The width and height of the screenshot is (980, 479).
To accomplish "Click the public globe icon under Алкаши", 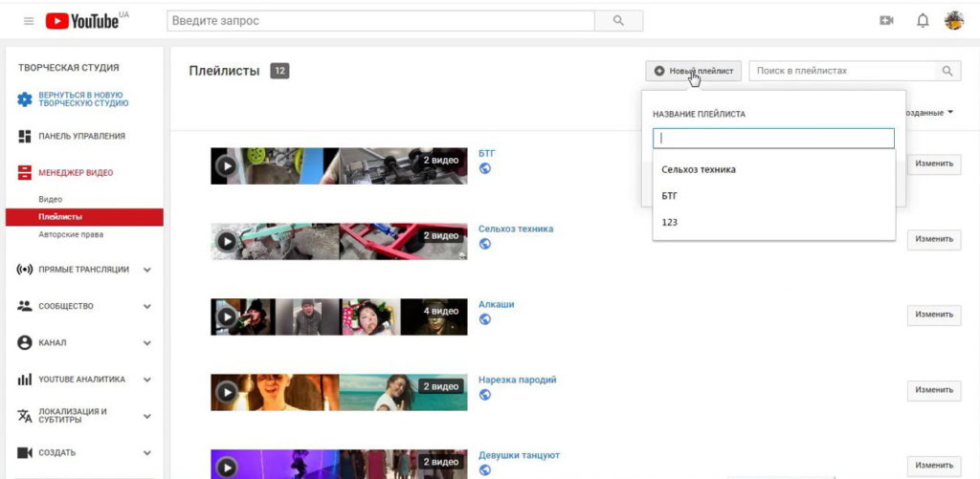I will click(485, 319).
